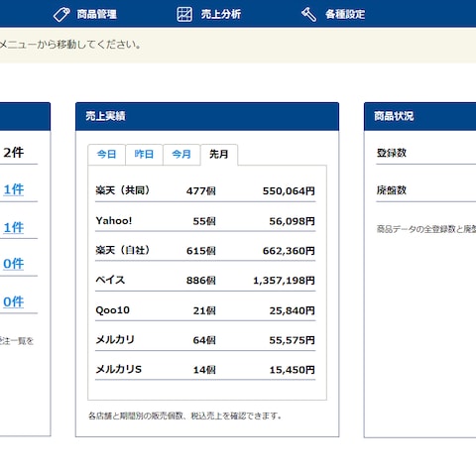Viewport: 476px width, 476px height.
Task: Switch to the 今日 tab
Action: pyautogui.click(x=106, y=155)
